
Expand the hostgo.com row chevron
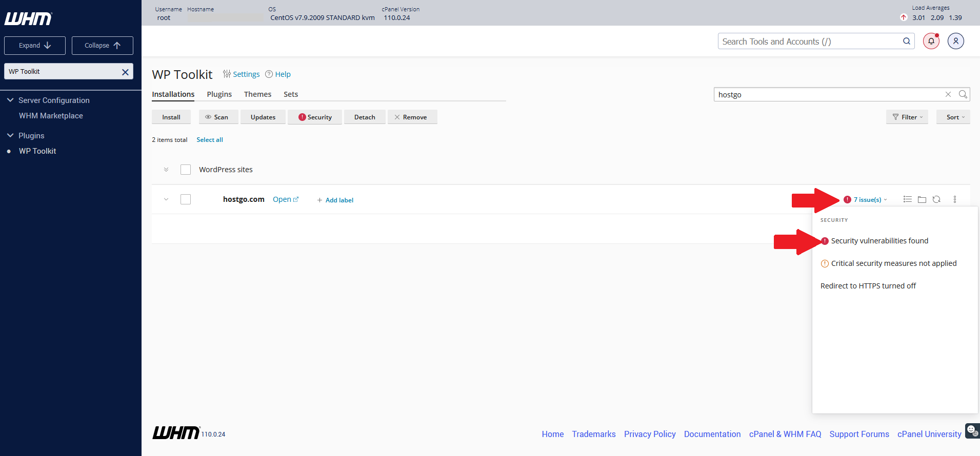click(x=166, y=199)
